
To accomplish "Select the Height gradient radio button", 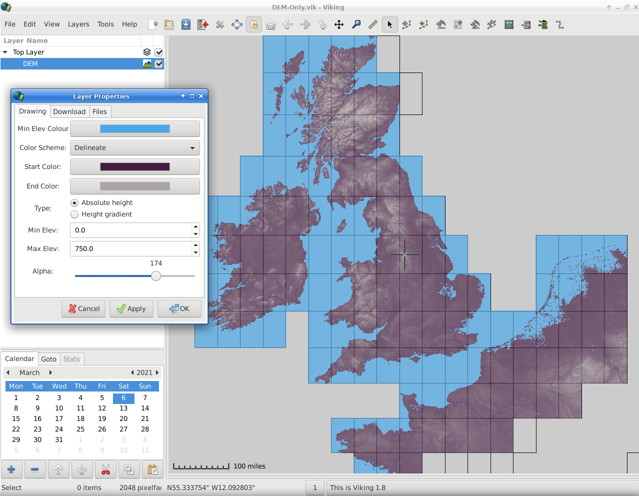I will pyautogui.click(x=75, y=214).
